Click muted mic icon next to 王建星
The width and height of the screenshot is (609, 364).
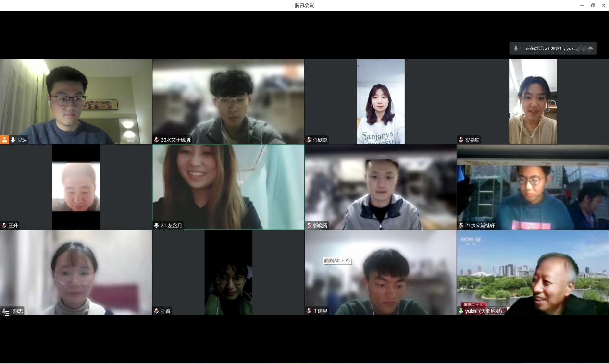point(309,311)
